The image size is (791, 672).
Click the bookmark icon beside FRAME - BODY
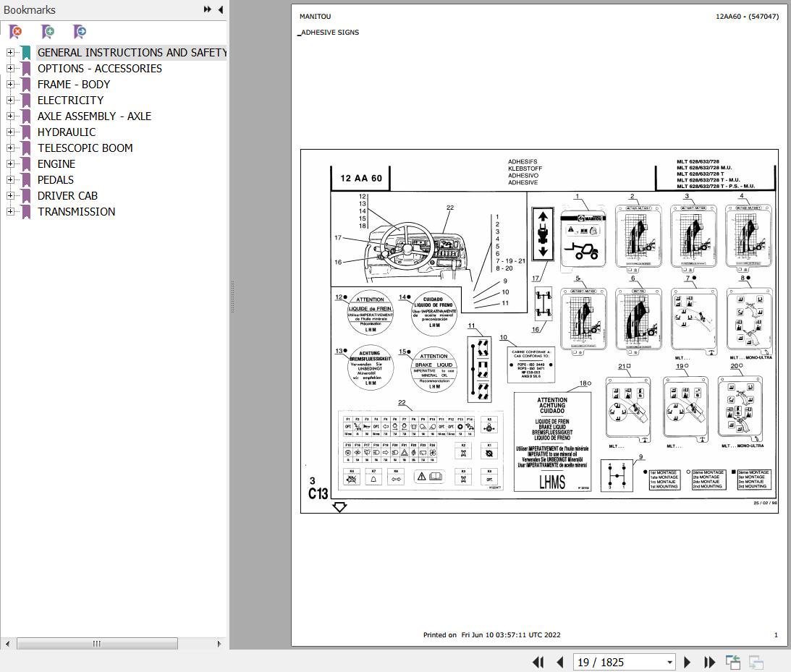(26, 84)
